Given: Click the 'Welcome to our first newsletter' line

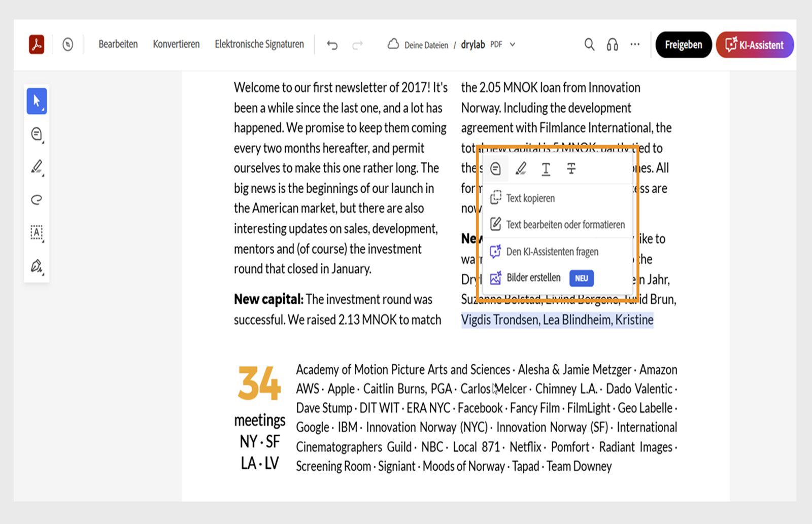Looking at the screenshot, I should point(341,87).
